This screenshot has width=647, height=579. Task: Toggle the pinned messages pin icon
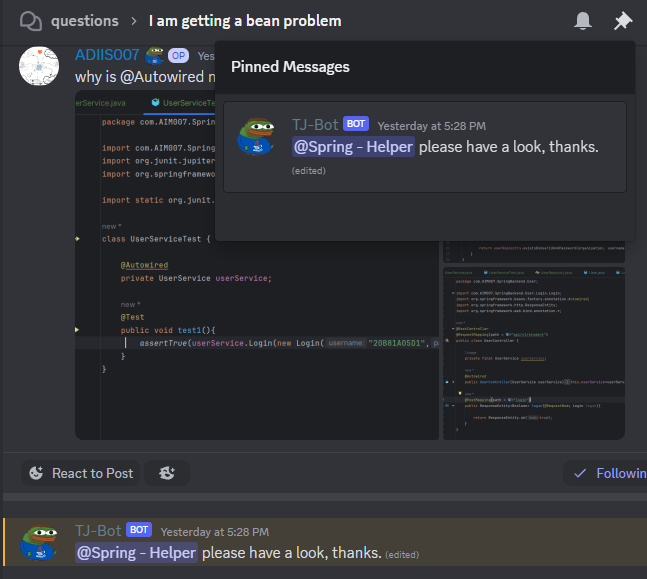pyautogui.click(x=623, y=21)
